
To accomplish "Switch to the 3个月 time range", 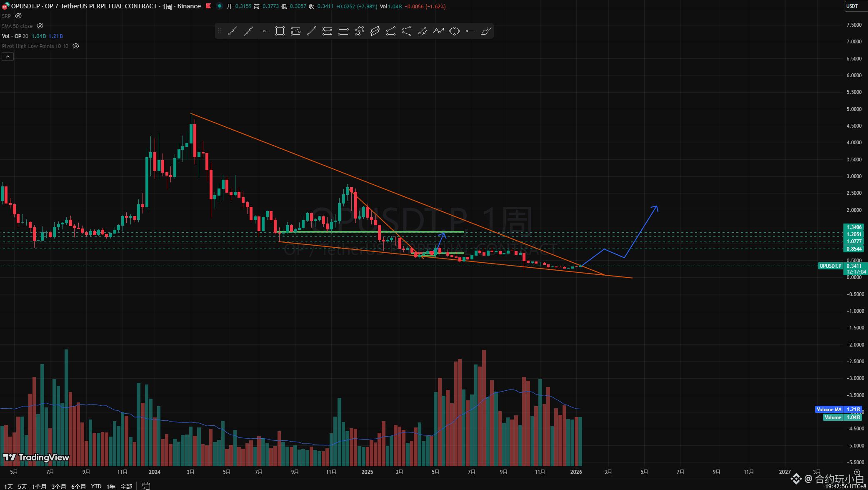I will pyautogui.click(x=59, y=486).
